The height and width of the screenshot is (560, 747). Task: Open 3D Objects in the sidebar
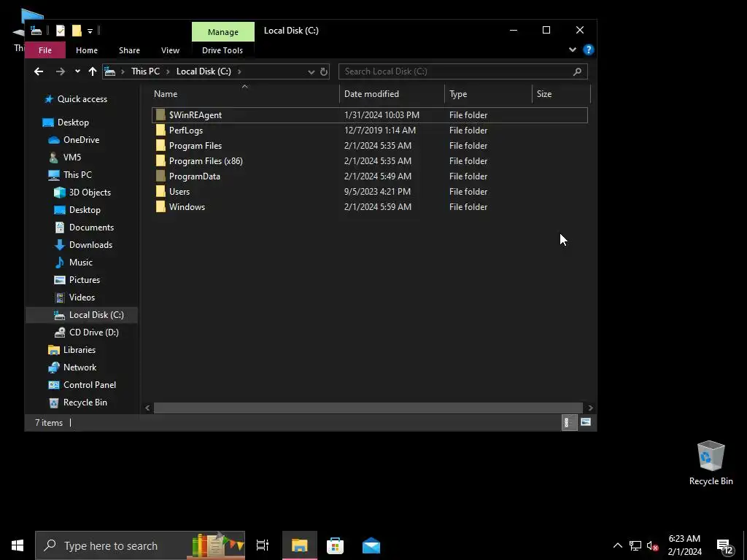[90, 192]
